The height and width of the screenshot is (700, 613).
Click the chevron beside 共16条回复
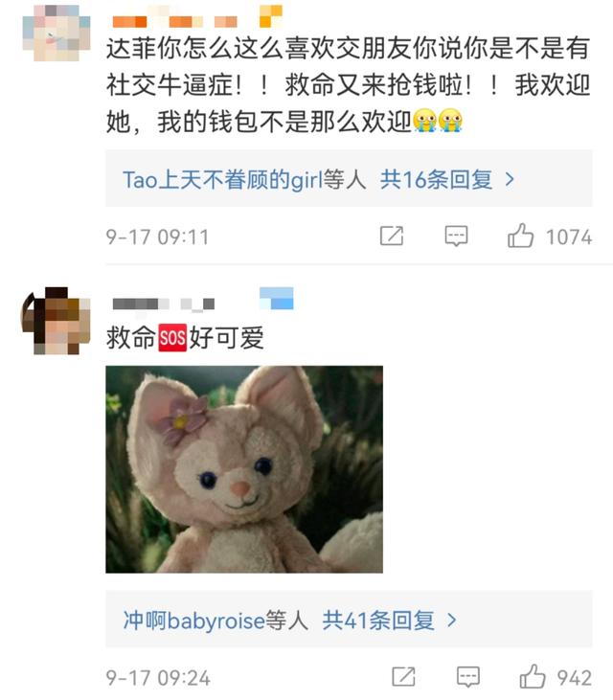coord(510,179)
